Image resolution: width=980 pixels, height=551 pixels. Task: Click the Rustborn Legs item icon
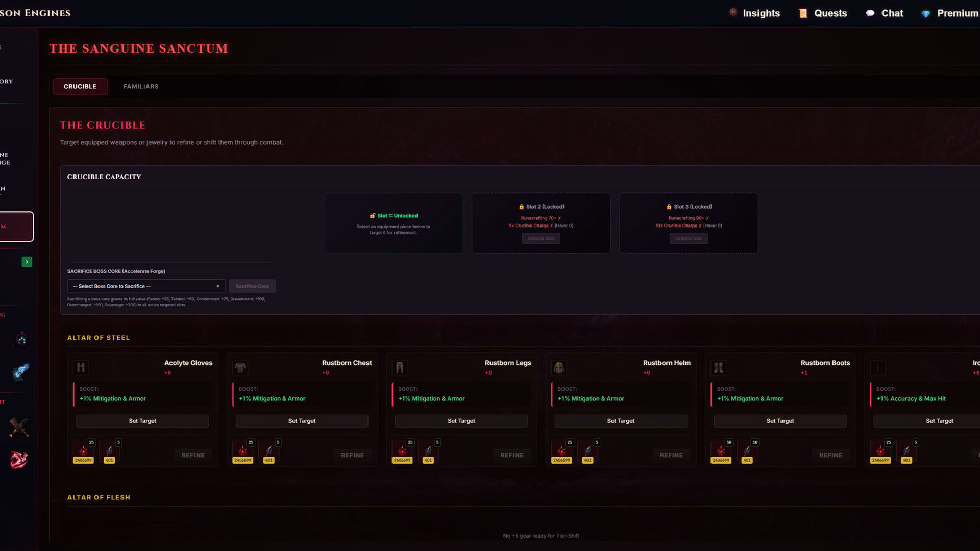[x=400, y=367]
